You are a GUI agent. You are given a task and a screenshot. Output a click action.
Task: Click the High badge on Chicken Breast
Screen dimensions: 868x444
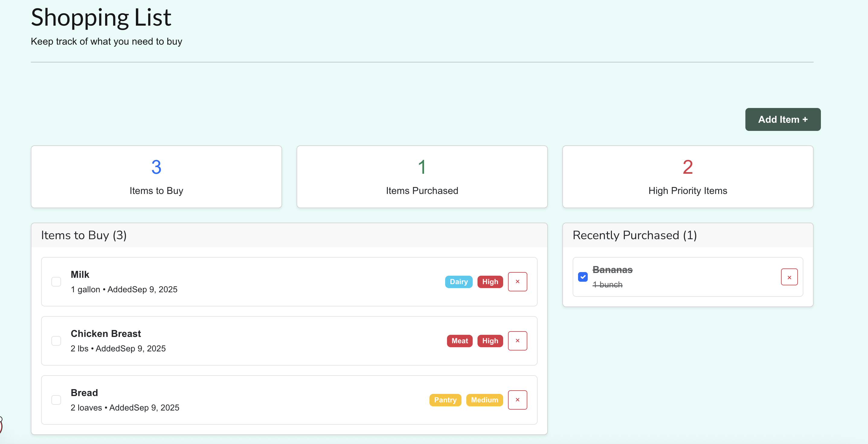[x=490, y=341]
